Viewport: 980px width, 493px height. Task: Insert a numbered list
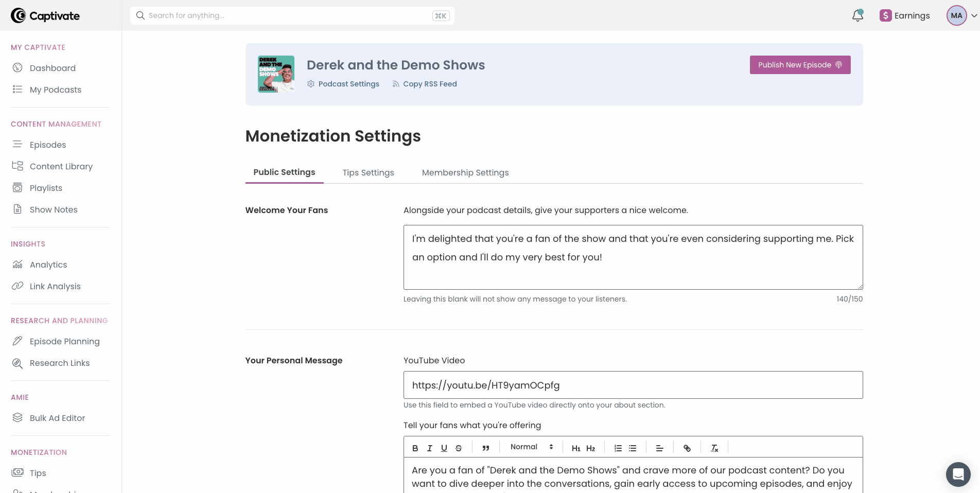[x=618, y=448]
